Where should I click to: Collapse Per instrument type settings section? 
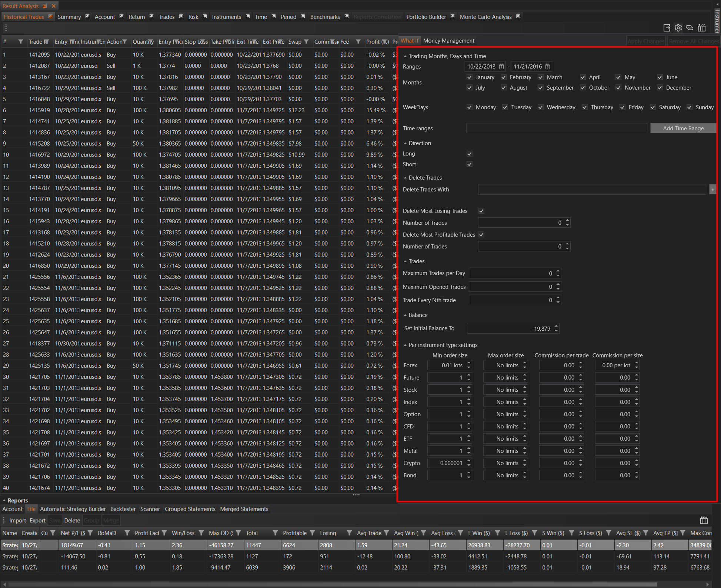click(405, 345)
